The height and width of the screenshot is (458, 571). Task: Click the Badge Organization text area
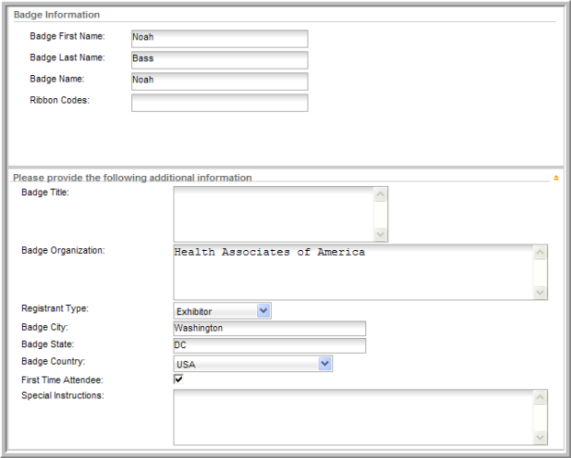click(354, 272)
